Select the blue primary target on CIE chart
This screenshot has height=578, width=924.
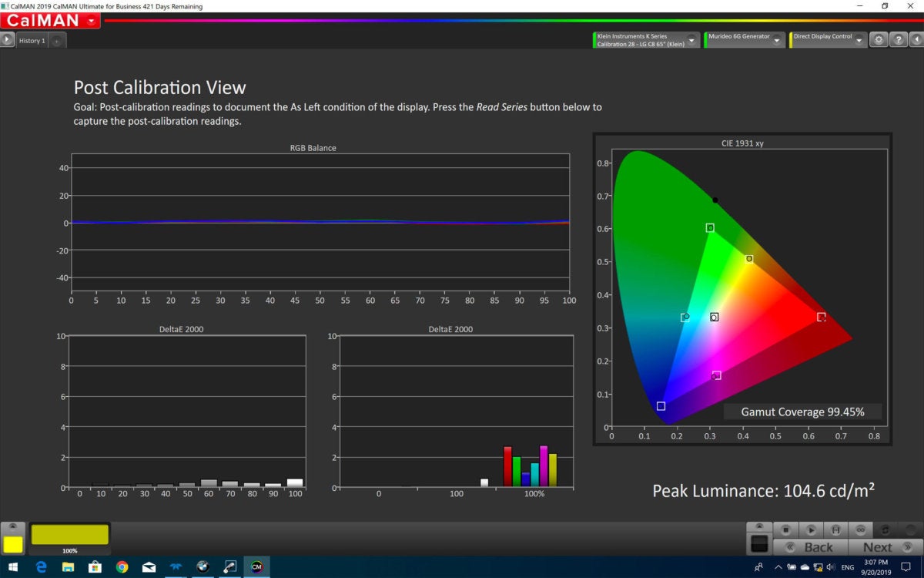661,405
